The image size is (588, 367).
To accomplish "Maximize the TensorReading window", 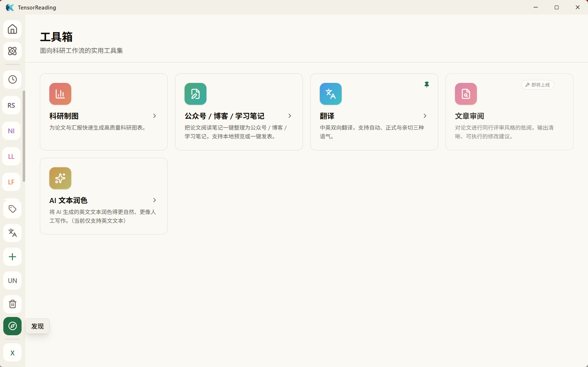I will coord(557,7).
